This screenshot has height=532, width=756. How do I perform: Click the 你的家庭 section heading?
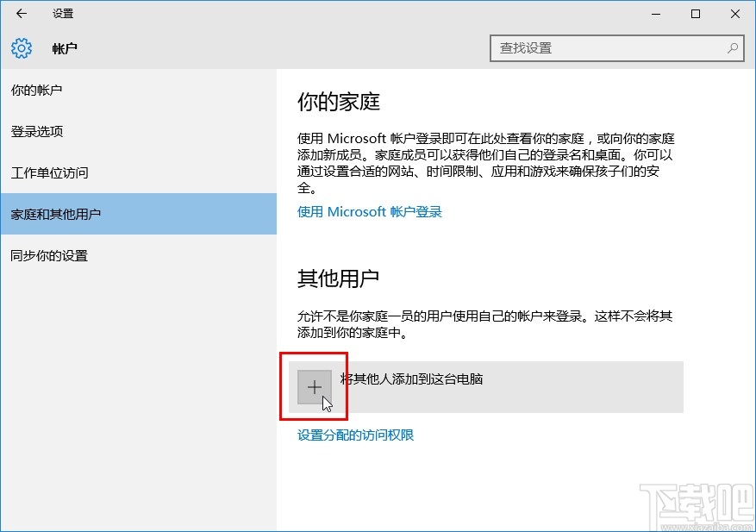pos(326,101)
